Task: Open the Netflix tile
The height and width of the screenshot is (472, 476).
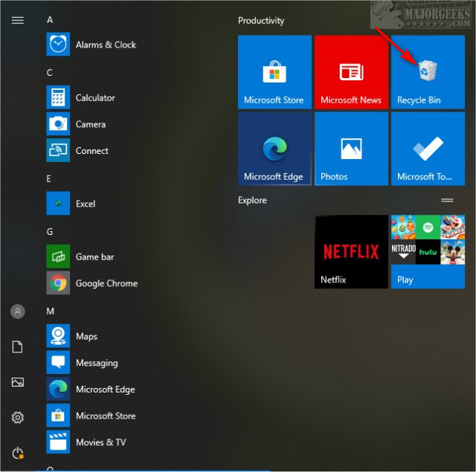Action: tap(351, 251)
